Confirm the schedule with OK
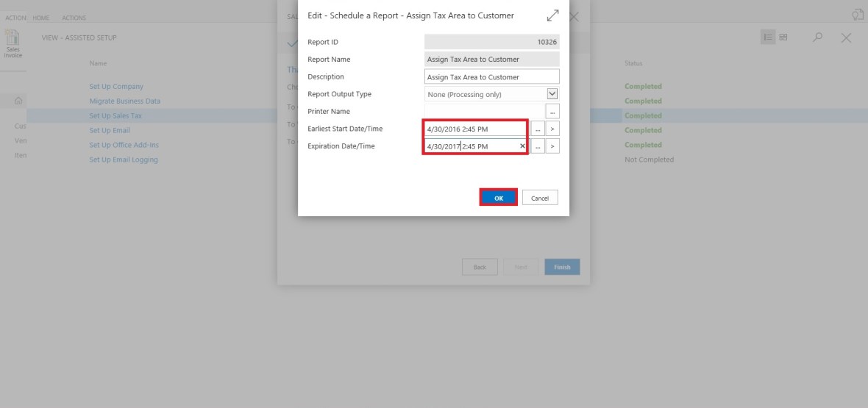 (499, 198)
